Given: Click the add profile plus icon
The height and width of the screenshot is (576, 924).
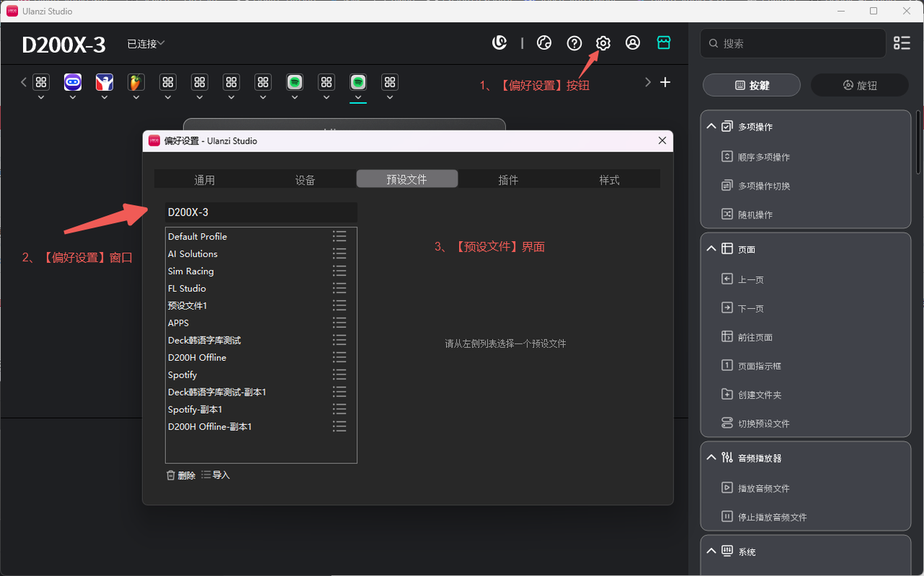Looking at the screenshot, I should point(665,82).
